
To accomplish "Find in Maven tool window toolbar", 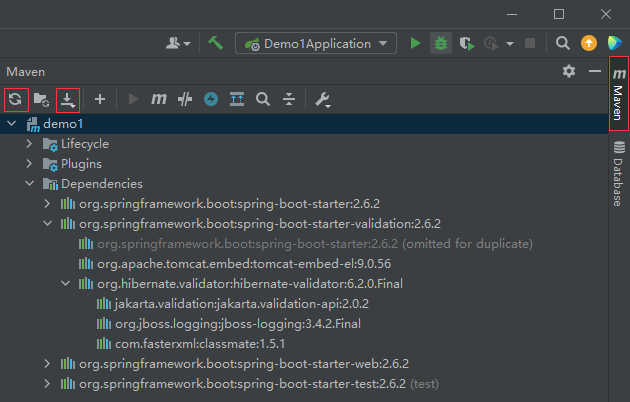I will [x=263, y=99].
